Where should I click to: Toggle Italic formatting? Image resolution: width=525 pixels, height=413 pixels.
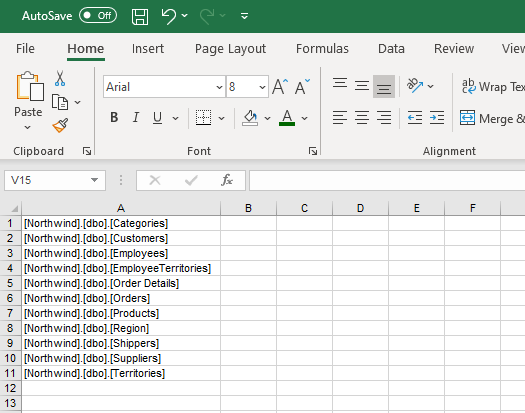tap(136, 118)
